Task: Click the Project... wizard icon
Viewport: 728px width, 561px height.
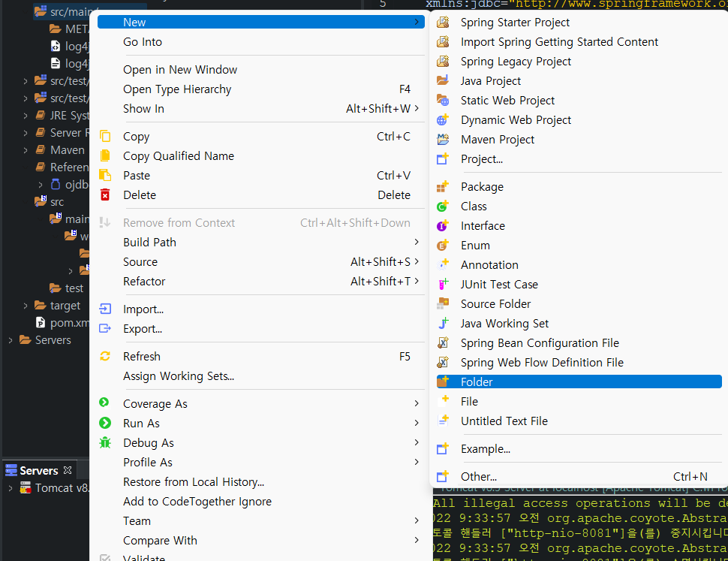Action: [x=443, y=158]
